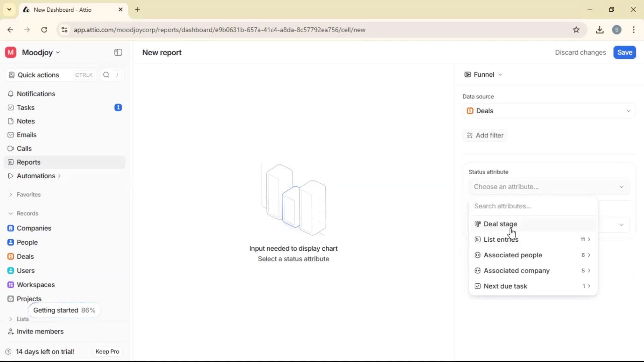Image resolution: width=644 pixels, height=362 pixels.
Task: Click the People icon in sidebar
Action: [x=10, y=242]
